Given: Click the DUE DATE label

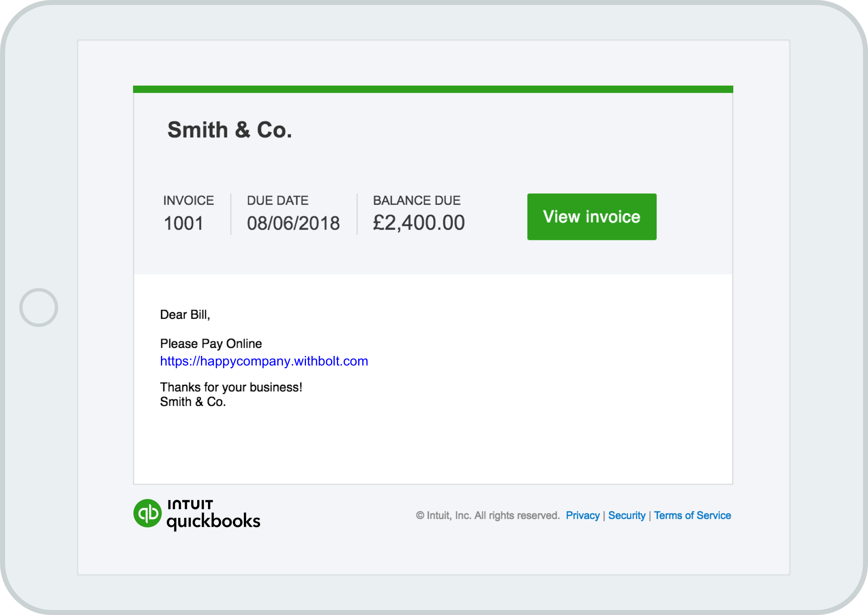Looking at the screenshot, I should (x=278, y=200).
